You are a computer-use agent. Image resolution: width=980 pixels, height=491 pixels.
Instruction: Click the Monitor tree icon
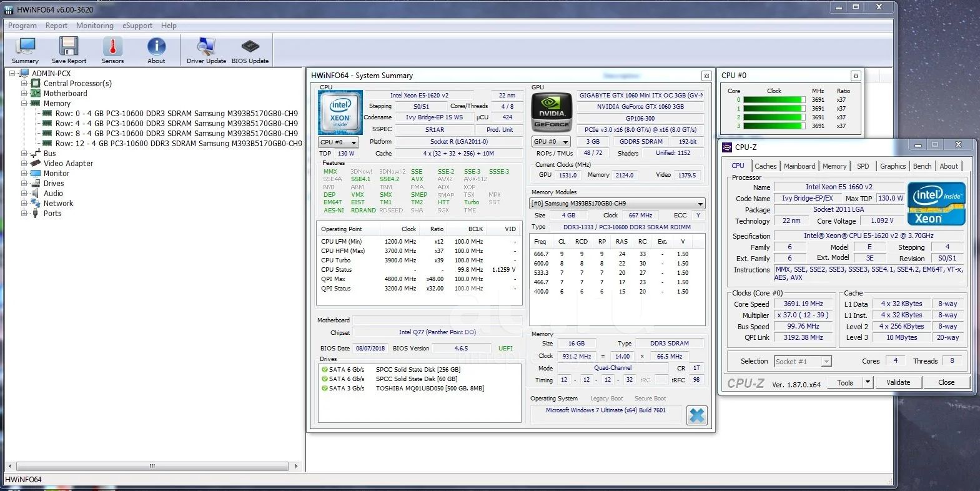point(36,173)
